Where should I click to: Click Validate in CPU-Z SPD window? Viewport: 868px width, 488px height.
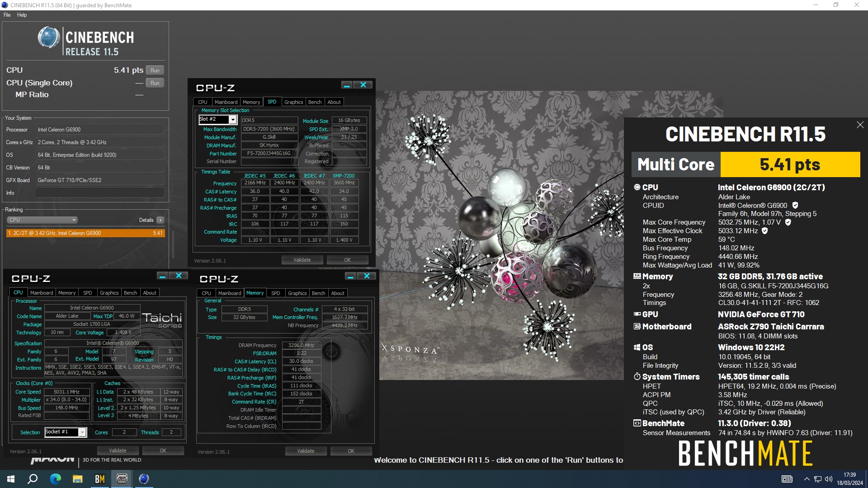(x=302, y=260)
